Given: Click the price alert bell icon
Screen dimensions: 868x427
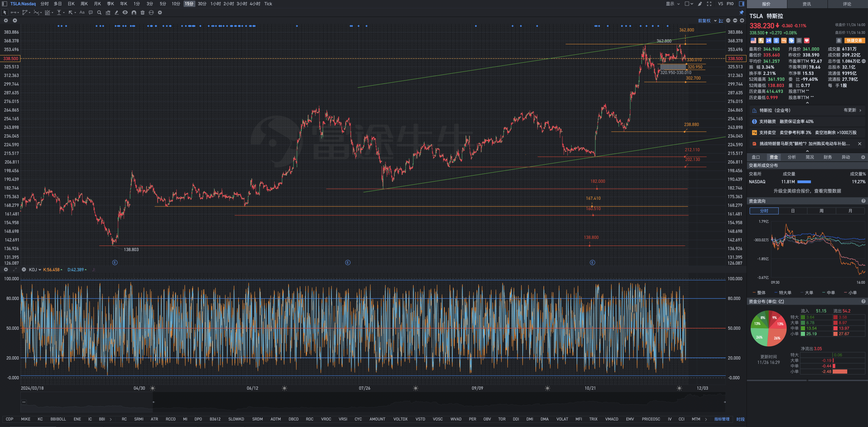Looking at the screenshot, I should 839,41.
